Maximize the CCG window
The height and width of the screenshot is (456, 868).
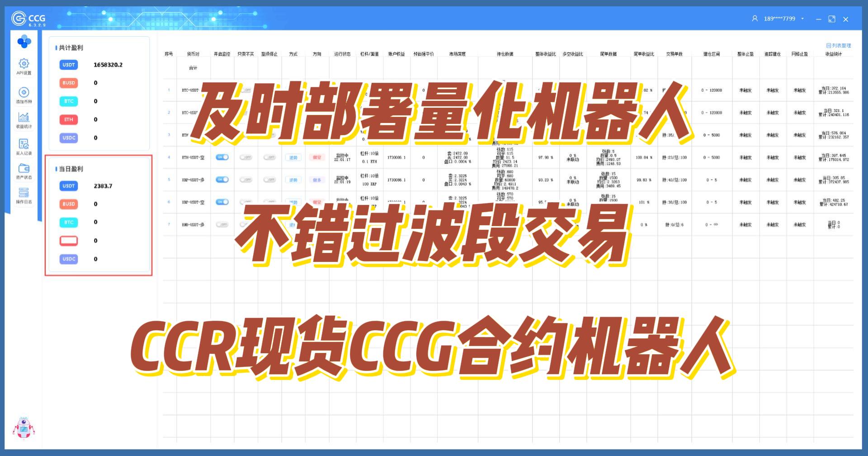coord(832,19)
